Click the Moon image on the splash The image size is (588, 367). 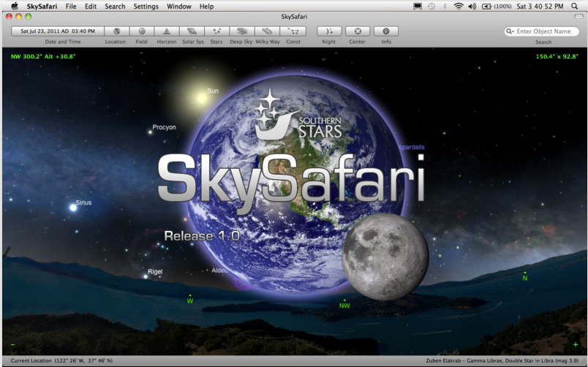pos(385,257)
